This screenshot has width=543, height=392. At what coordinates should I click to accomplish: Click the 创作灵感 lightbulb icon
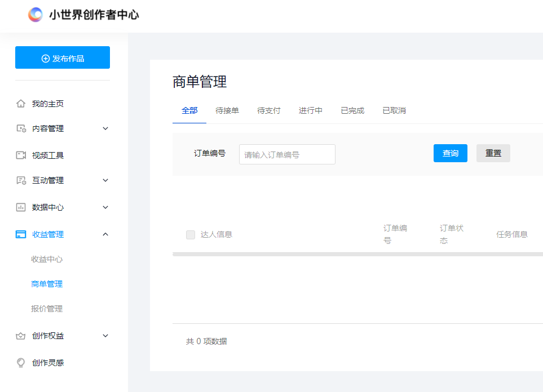tap(21, 362)
